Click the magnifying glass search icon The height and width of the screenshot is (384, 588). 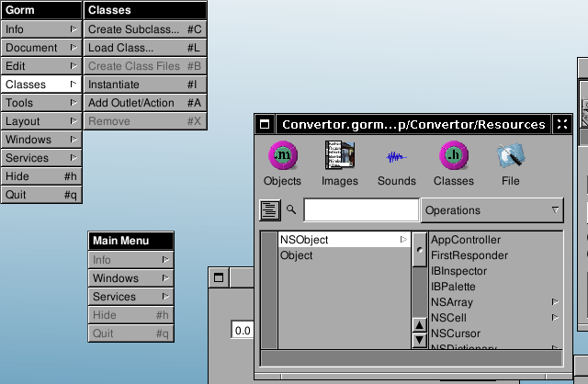click(292, 210)
